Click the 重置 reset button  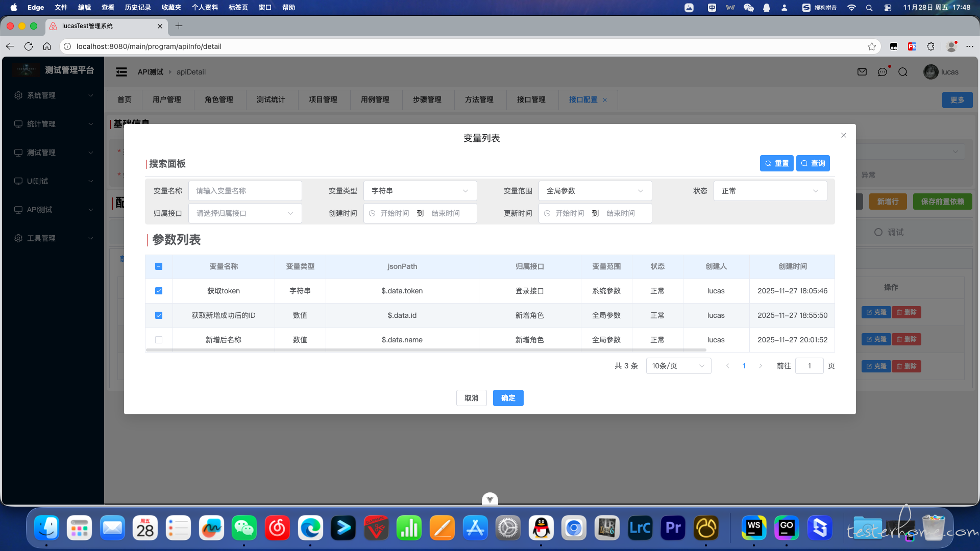pos(776,163)
